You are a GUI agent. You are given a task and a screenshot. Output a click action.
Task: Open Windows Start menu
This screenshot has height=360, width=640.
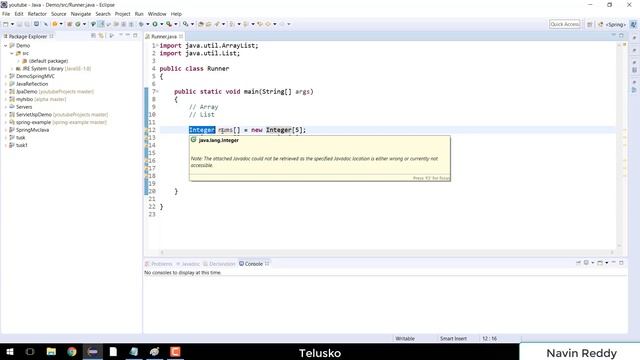pyautogui.click(x=10, y=352)
